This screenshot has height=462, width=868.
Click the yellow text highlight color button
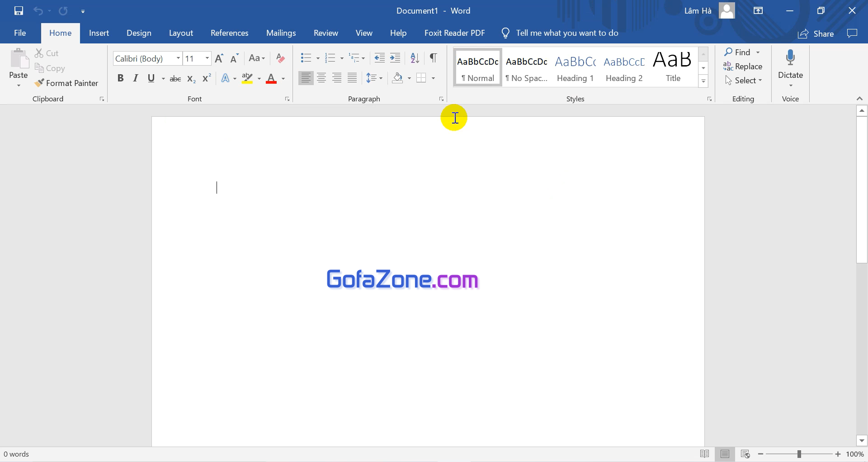[x=247, y=78]
